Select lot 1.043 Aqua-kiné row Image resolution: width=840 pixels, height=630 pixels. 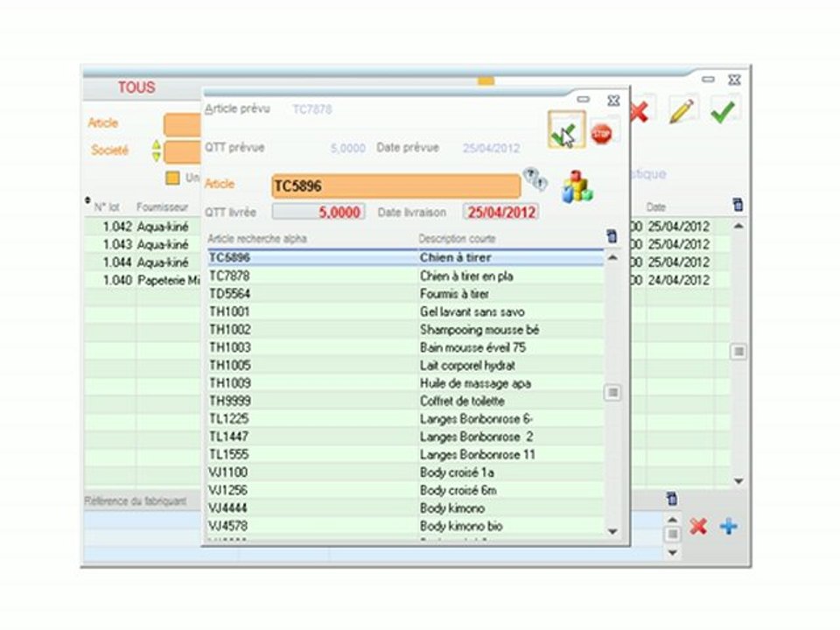143,244
